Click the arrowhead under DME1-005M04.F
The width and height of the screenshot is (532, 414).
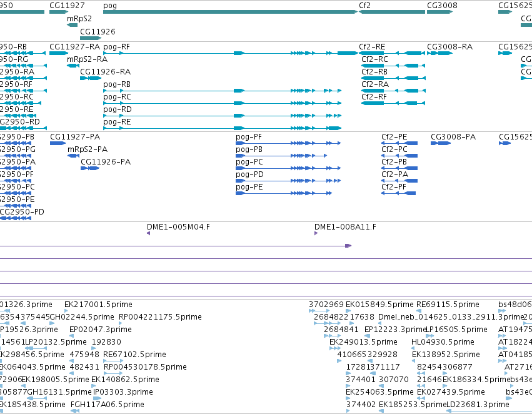(x=148, y=233)
